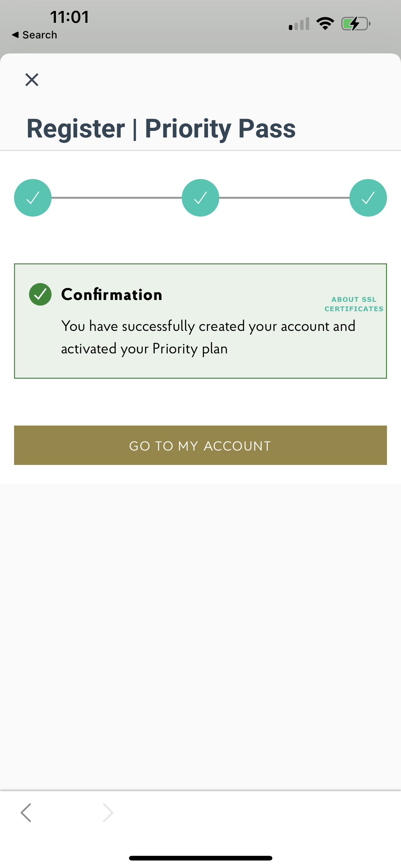Viewport: 401px width, 868px height.
Task: Click the Register | Priority Pass title
Action: pyautogui.click(x=161, y=128)
